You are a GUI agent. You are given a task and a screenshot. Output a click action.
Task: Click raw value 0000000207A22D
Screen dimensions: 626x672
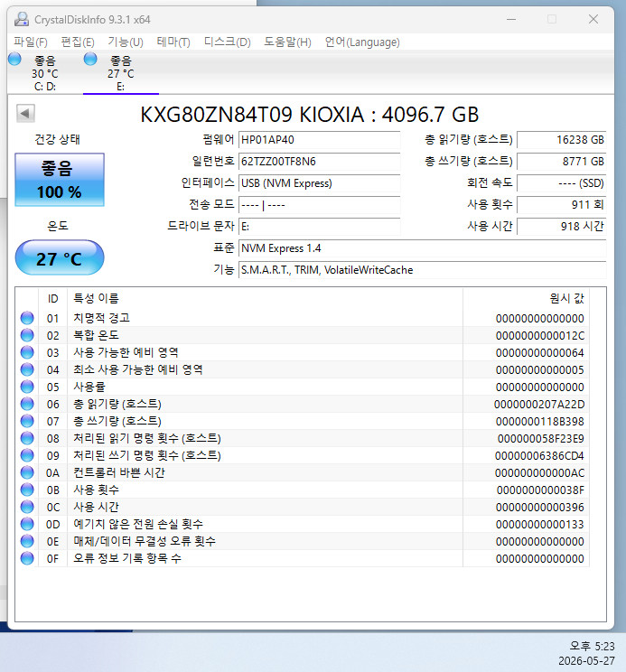tap(539, 404)
